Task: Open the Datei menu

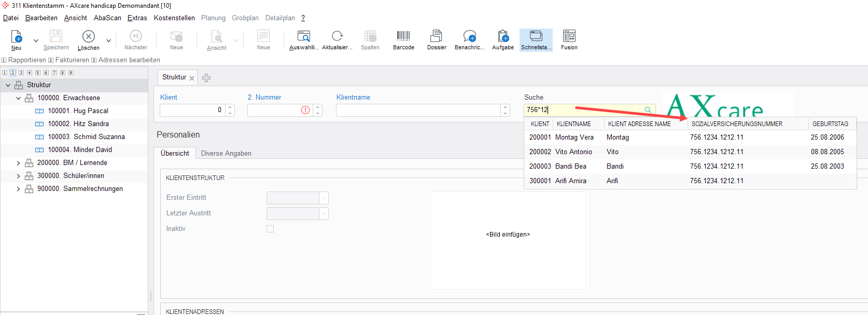Action: tap(11, 18)
